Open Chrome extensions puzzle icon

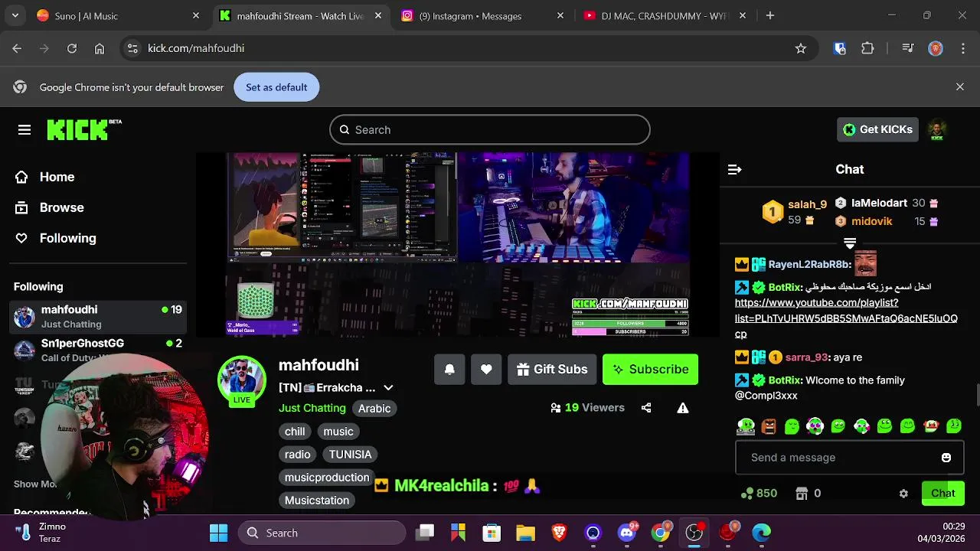click(x=867, y=48)
